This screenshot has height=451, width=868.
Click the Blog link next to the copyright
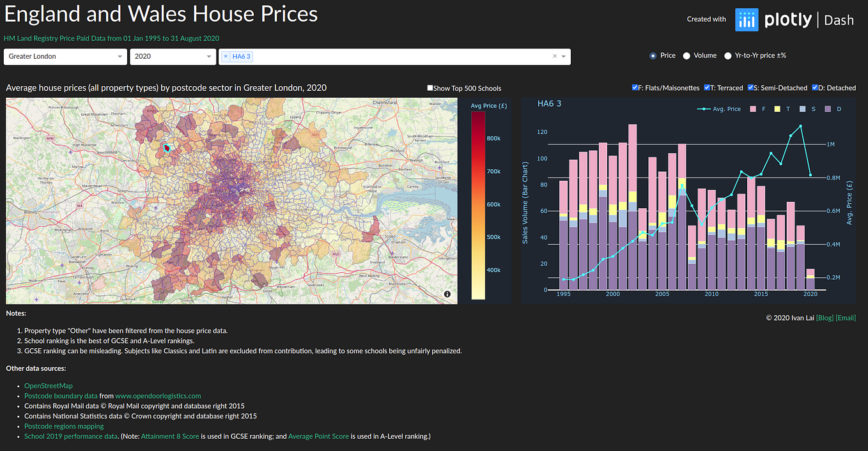coord(825,317)
